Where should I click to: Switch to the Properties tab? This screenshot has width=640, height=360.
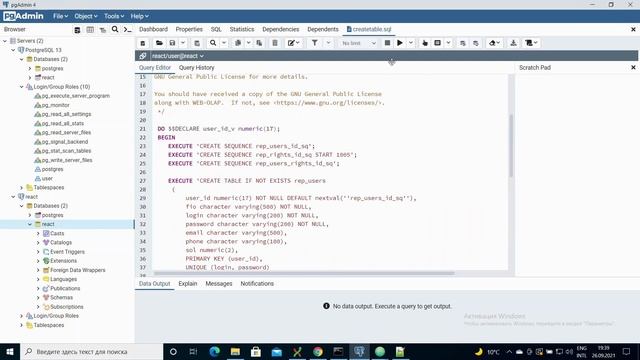point(189,29)
